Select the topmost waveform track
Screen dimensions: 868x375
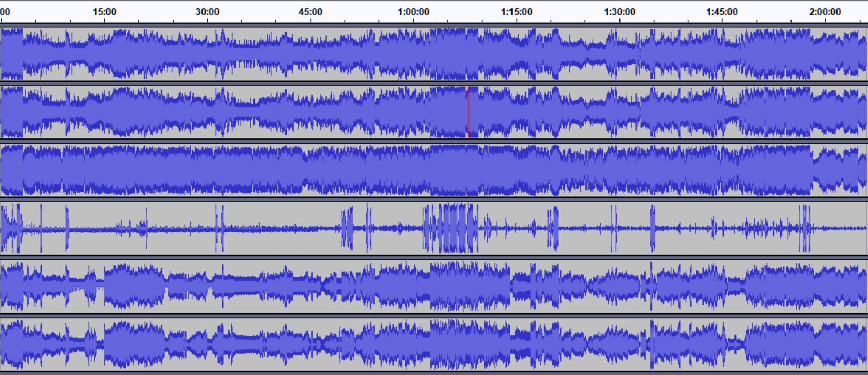click(433, 54)
